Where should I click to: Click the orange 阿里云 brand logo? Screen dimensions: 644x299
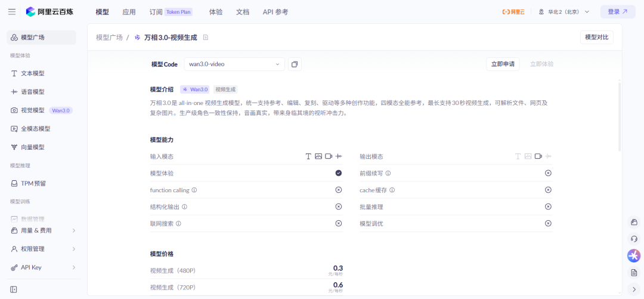513,12
